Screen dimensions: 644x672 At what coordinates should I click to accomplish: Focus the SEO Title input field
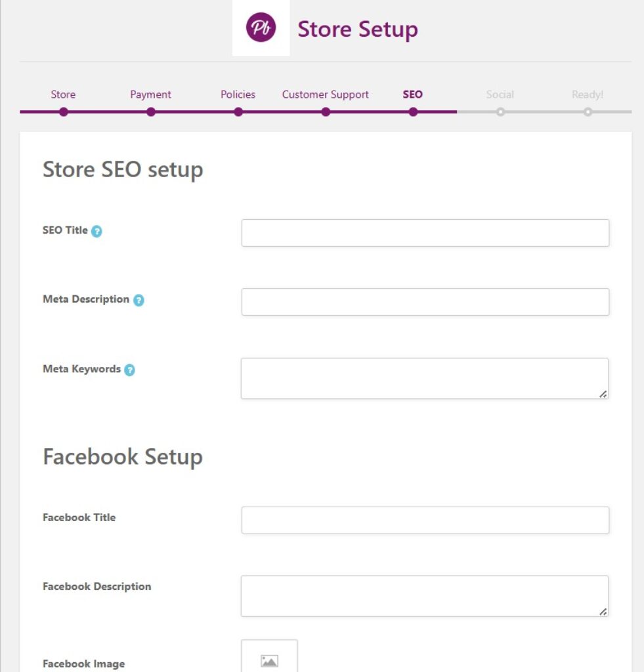point(425,233)
